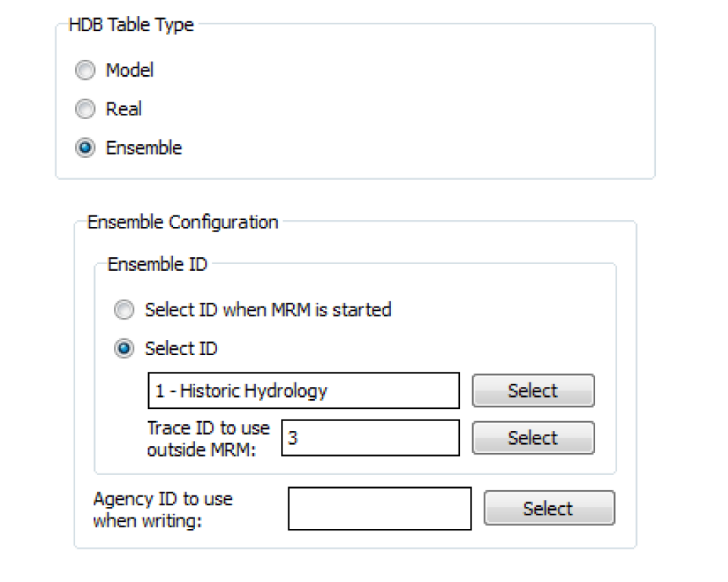
Task: Click the Ensemble label text
Action: (143, 148)
